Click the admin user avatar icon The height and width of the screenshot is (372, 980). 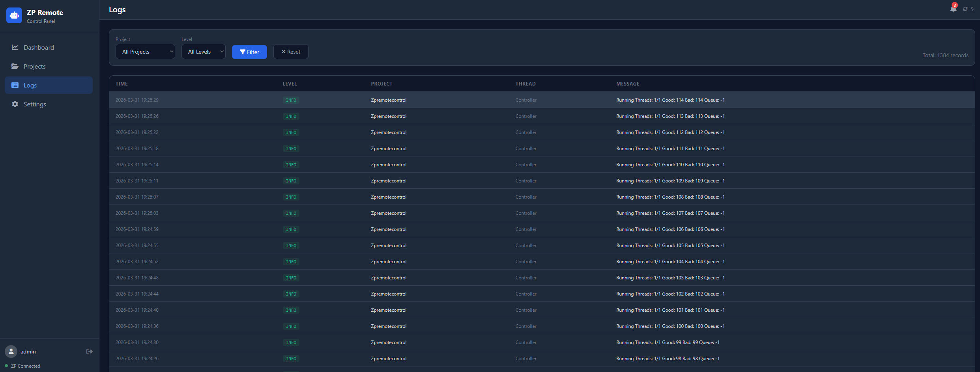(x=11, y=352)
